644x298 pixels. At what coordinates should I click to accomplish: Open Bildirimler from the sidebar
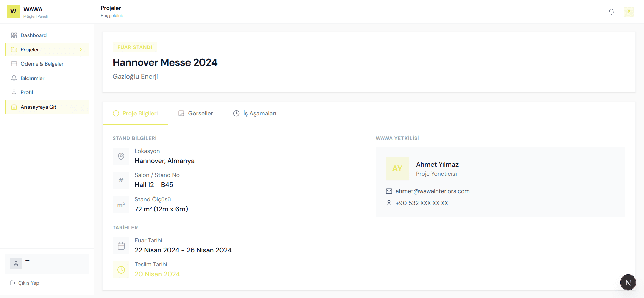pos(33,78)
